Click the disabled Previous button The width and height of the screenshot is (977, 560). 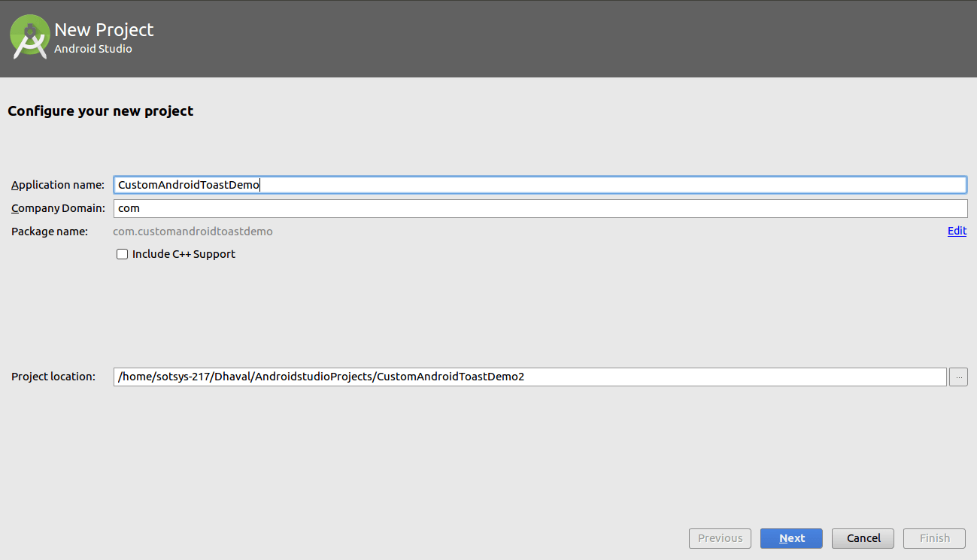tap(719, 538)
